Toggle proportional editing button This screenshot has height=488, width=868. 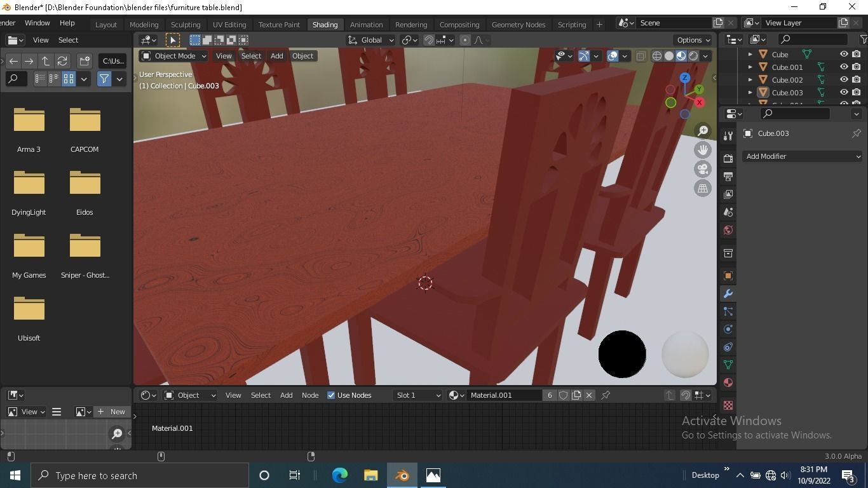pos(465,40)
